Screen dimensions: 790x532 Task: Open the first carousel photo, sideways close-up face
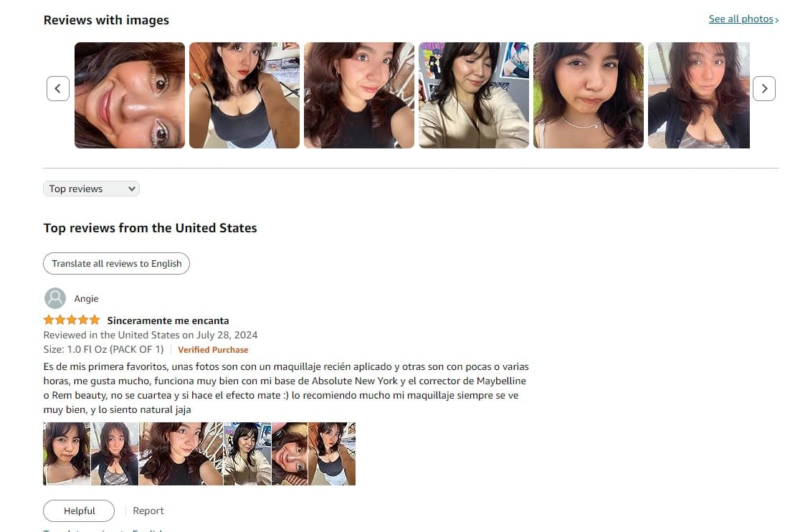(130, 95)
